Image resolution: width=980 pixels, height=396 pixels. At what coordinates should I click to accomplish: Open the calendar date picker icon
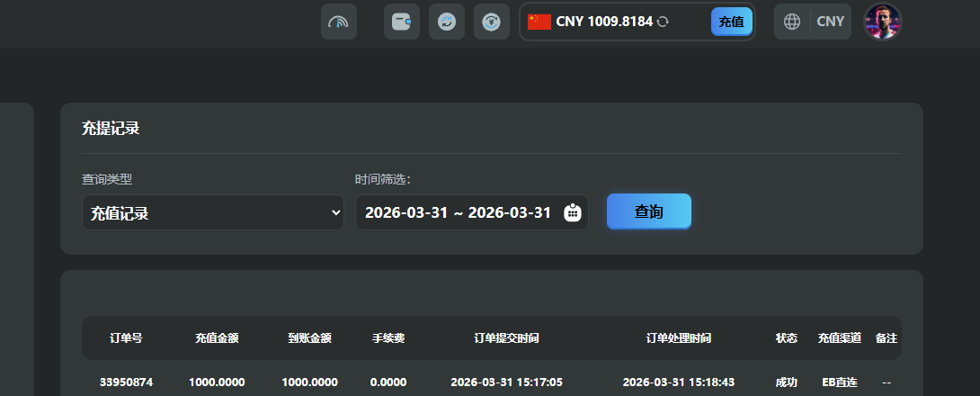tap(573, 212)
